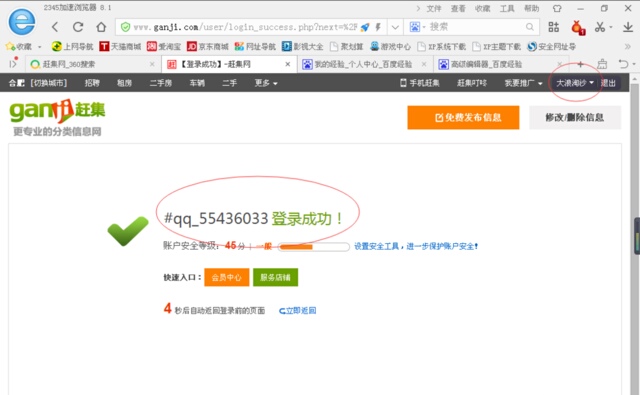Expand the menu bar chevron before 文件

[x=418, y=8]
